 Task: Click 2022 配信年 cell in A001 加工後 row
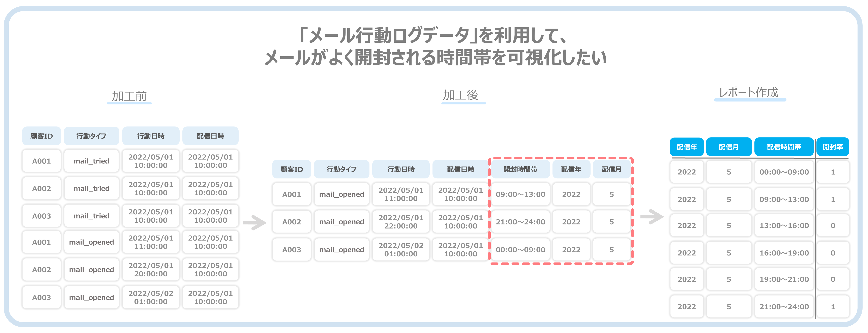(571, 194)
